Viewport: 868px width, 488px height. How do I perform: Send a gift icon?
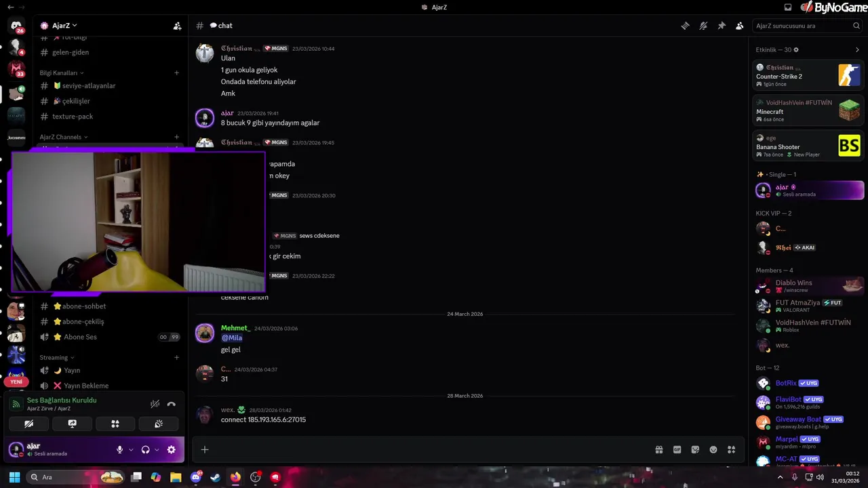coord(658,449)
